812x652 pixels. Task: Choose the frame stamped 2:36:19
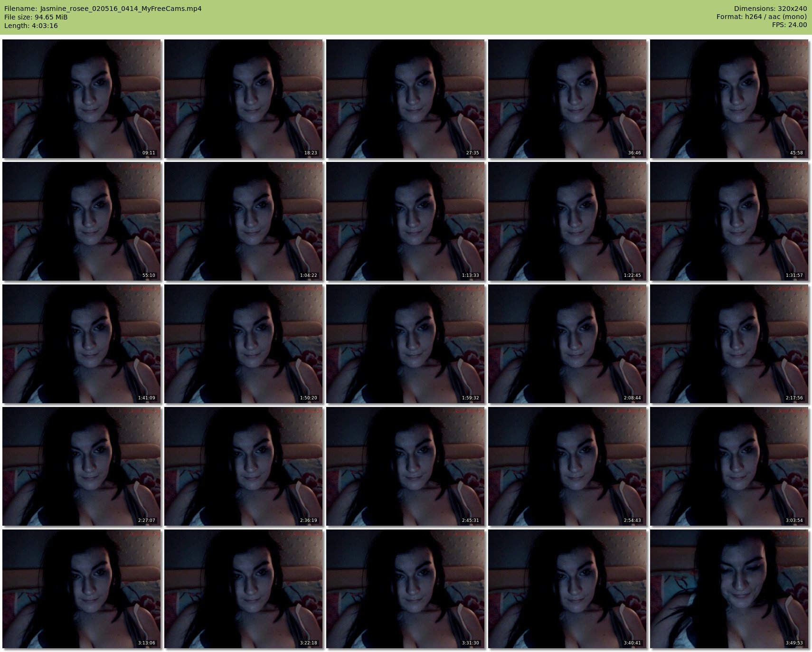tap(244, 466)
